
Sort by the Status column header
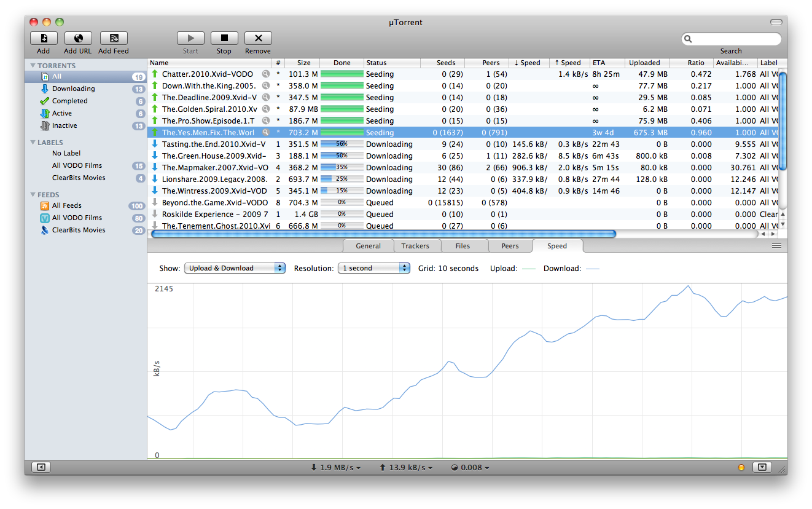click(x=392, y=63)
